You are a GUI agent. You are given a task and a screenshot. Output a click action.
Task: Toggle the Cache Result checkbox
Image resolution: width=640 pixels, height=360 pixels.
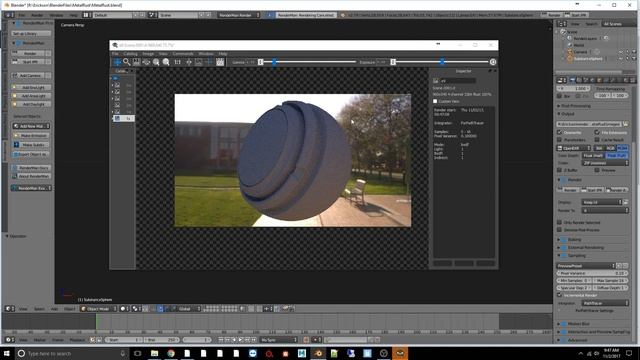(597, 140)
